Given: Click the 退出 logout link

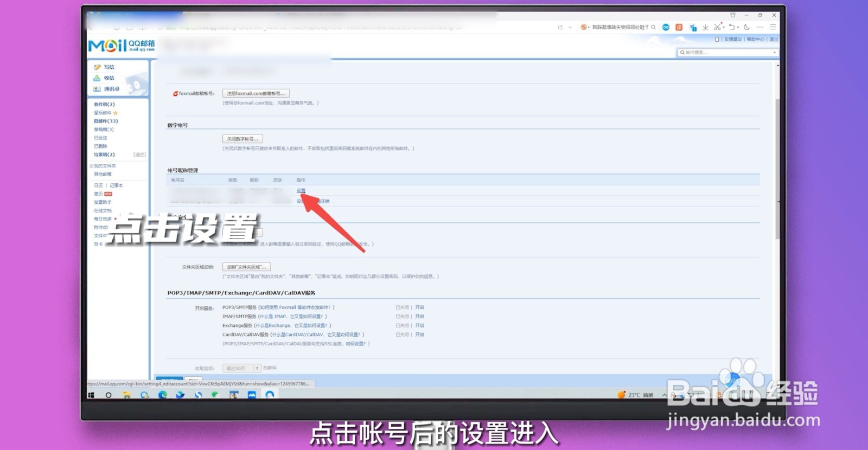Looking at the screenshot, I should [774, 40].
